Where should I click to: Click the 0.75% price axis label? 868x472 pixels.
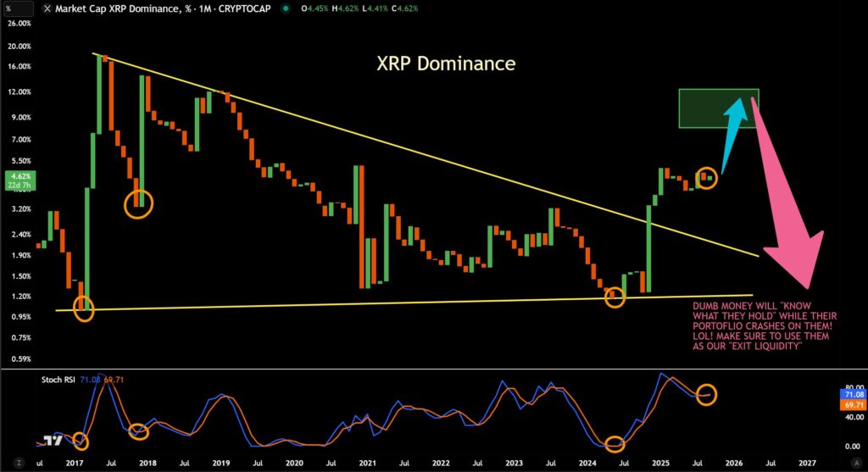click(x=21, y=337)
